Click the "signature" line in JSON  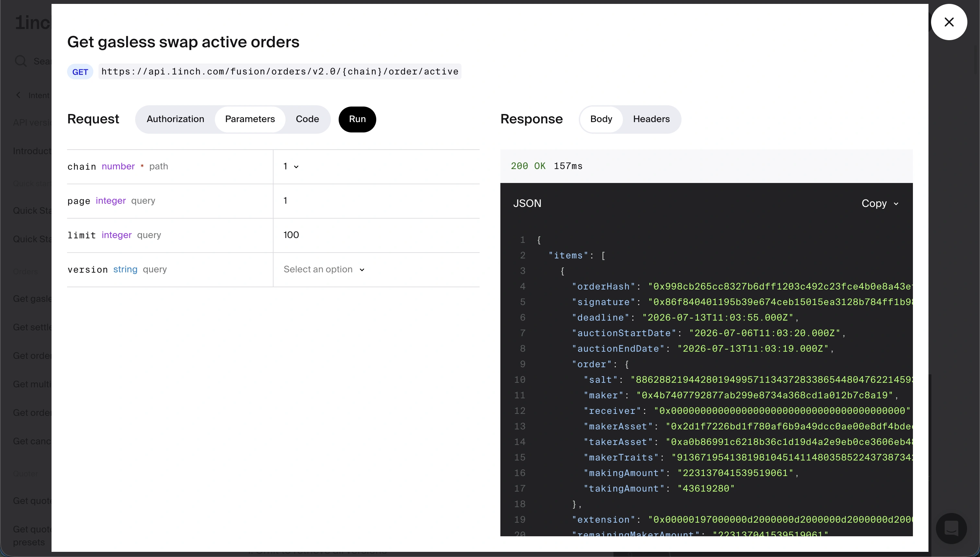point(742,302)
